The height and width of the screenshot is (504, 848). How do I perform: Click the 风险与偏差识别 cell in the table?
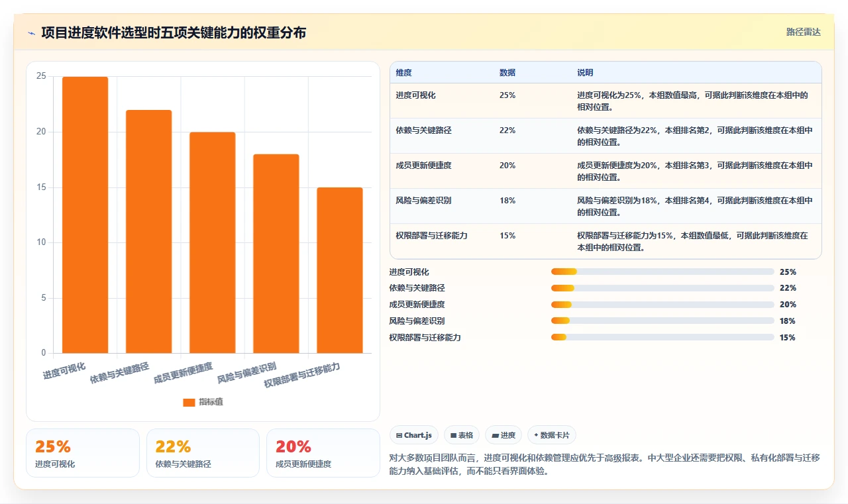(x=423, y=201)
